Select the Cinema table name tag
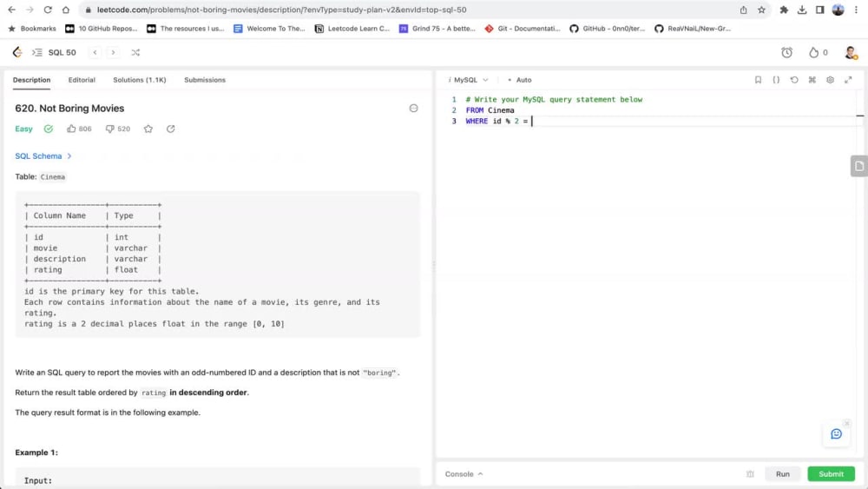Image resolution: width=868 pixels, height=489 pixels. point(53,176)
